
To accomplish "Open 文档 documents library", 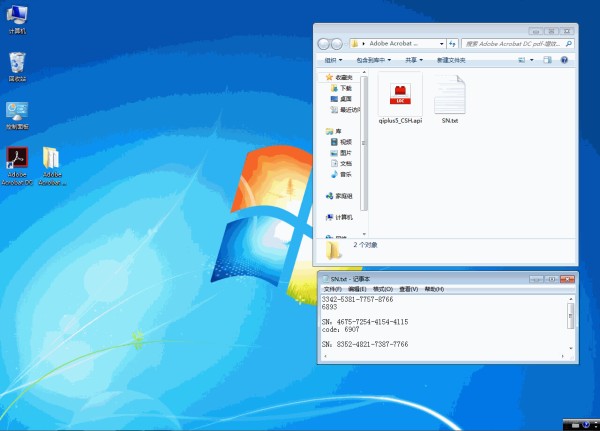I will 341,163.
